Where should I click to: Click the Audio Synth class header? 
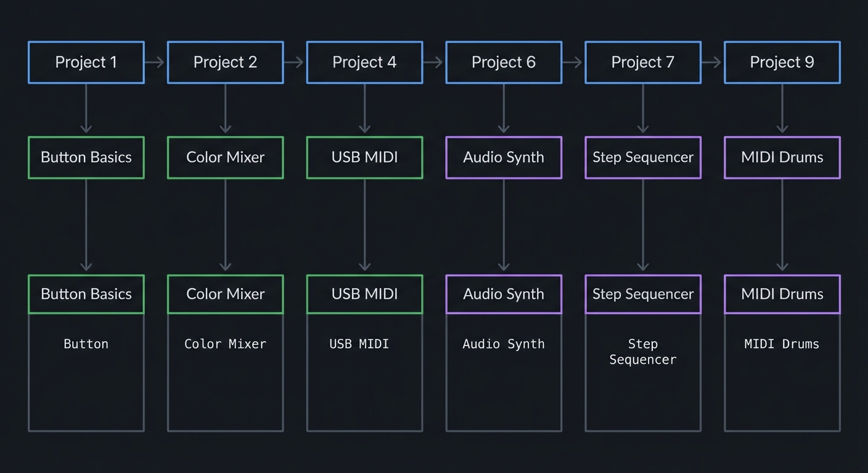(504, 294)
